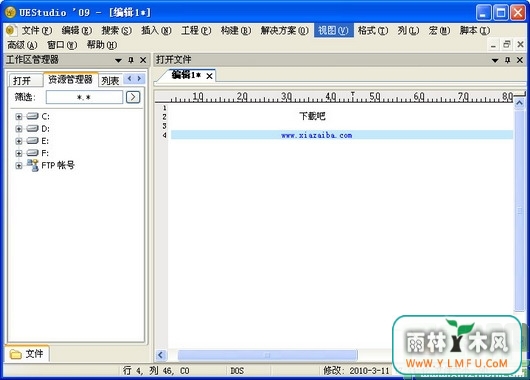
Task: Open the 格式(T) menu
Action: pyautogui.click(x=373, y=30)
